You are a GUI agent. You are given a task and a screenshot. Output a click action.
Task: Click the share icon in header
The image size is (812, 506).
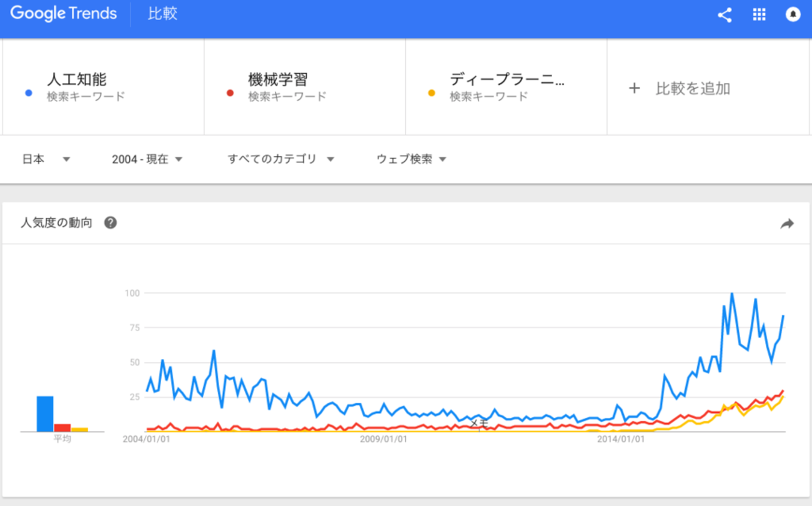pos(725,15)
